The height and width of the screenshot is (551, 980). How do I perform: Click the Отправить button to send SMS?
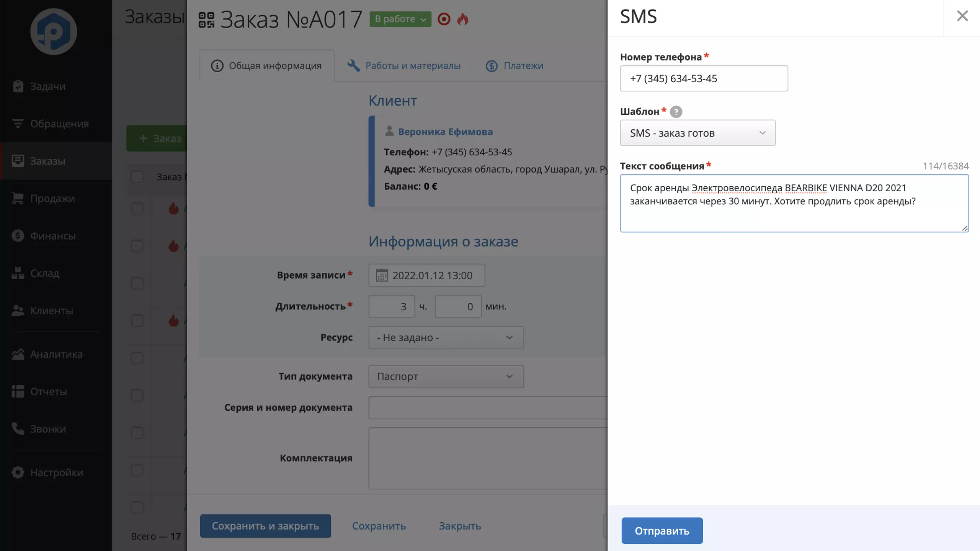662,530
